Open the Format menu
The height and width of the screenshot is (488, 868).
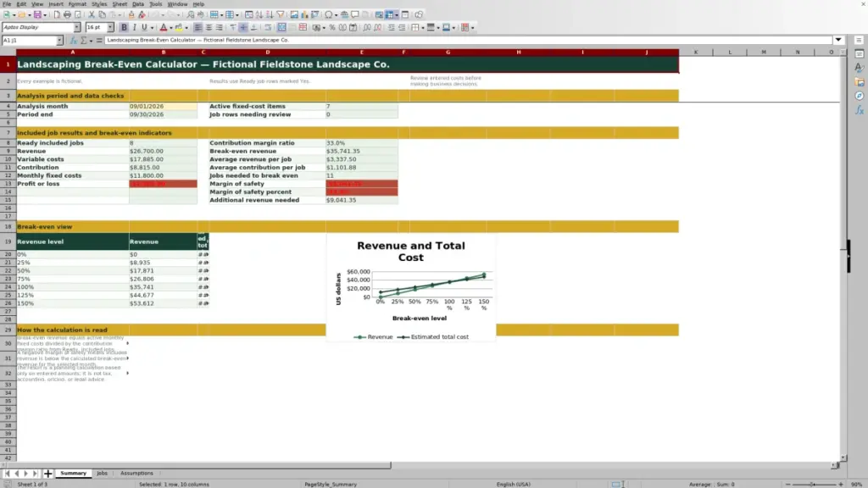point(77,4)
